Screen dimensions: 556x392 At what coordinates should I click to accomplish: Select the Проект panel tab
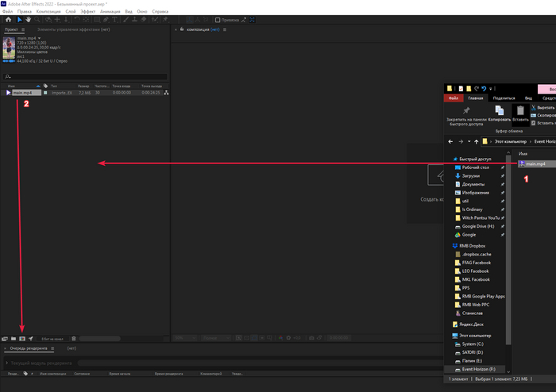pos(11,29)
